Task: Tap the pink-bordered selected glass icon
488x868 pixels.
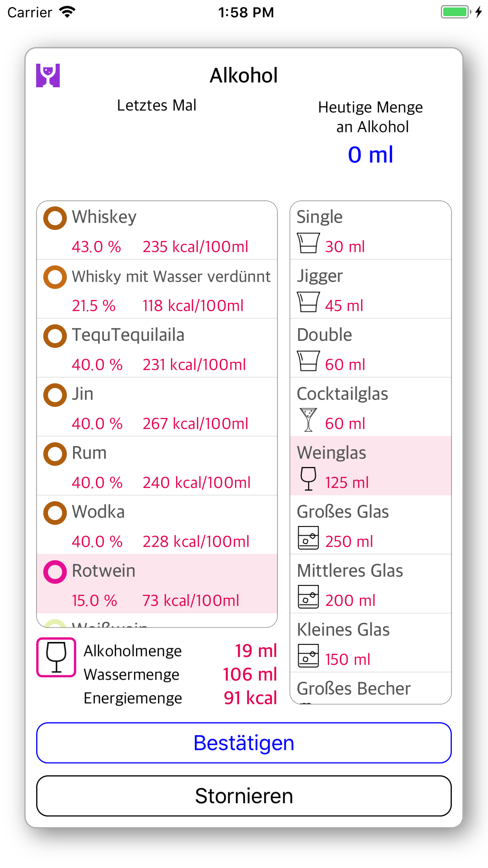Action: pos(56,657)
